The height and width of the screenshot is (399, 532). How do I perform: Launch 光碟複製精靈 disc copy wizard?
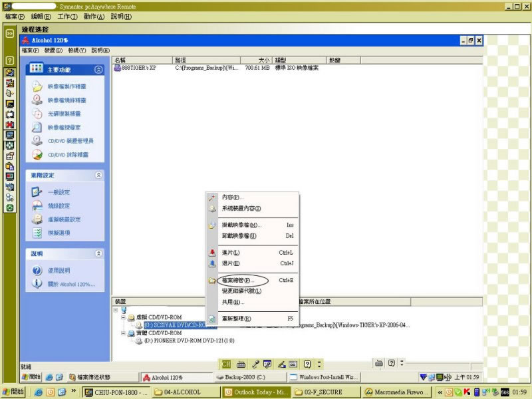click(x=64, y=114)
